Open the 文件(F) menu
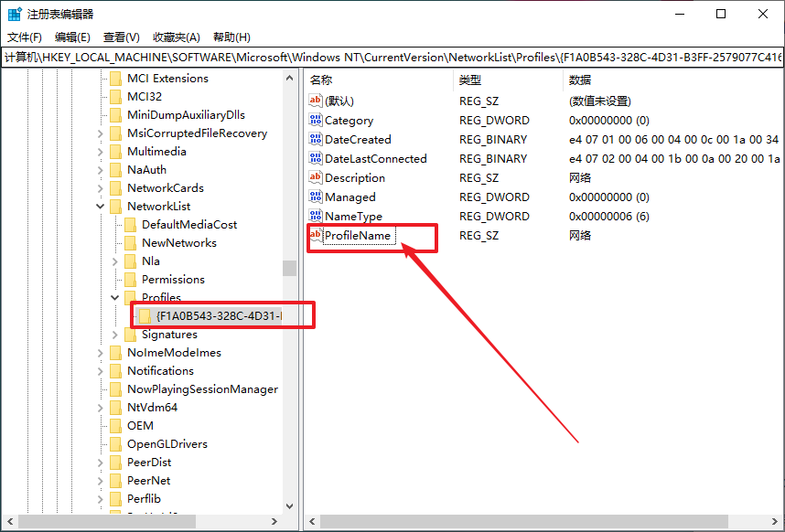The image size is (785, 532). [25, 37]
